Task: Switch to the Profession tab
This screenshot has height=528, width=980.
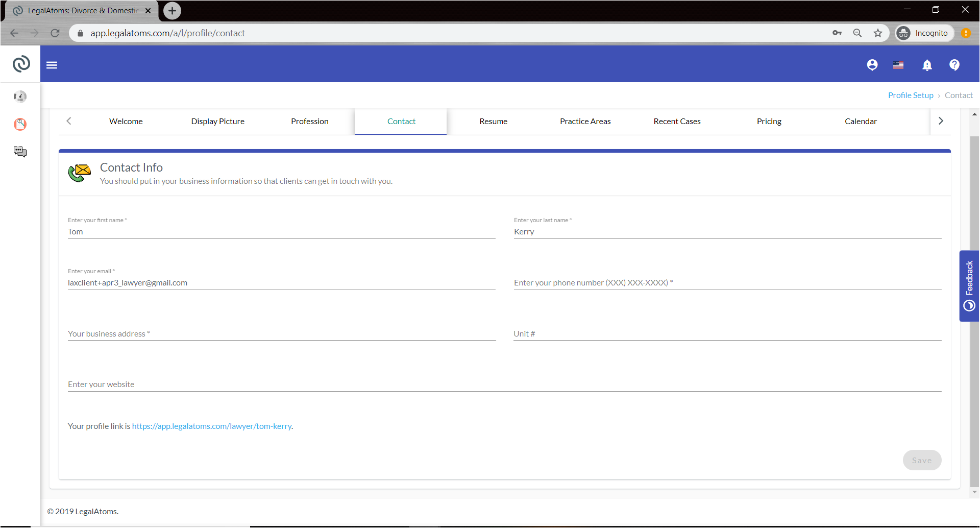Action: (310, 122)
